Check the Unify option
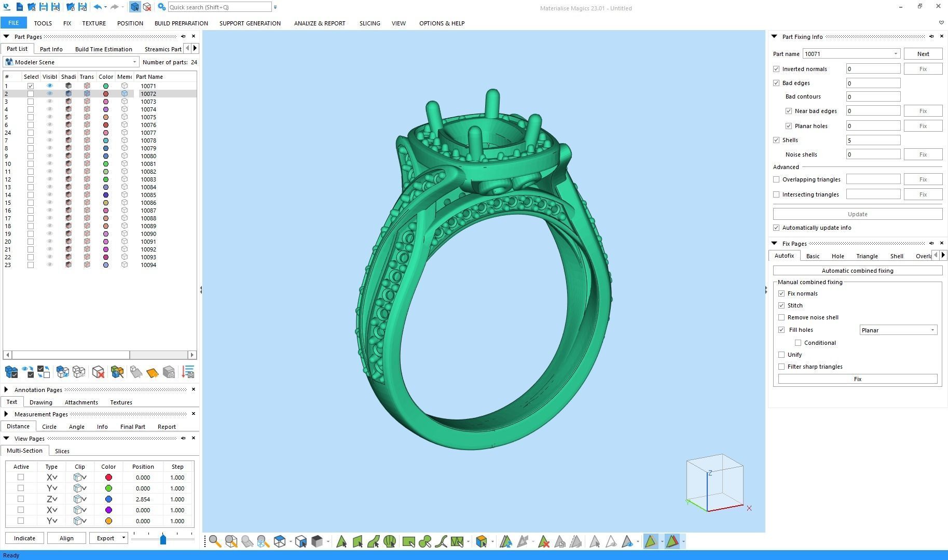The width and height of the screenshot is (948, 560). point(781,355)
